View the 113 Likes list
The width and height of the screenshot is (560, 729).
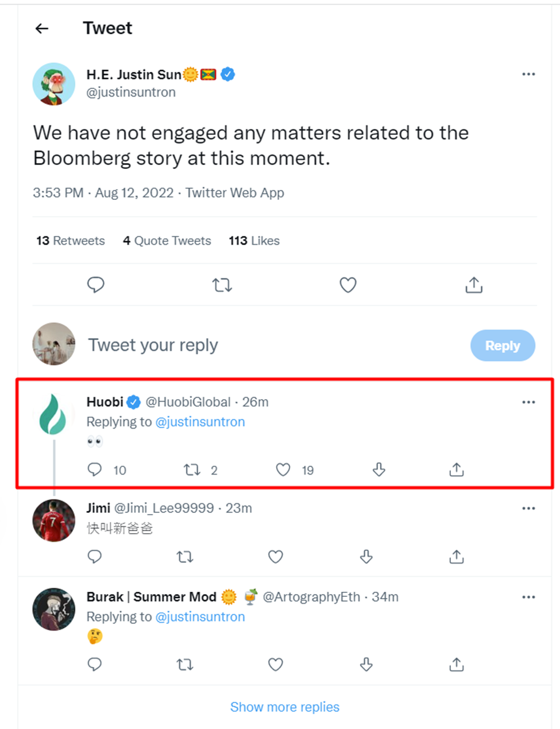tap(254, 241)
